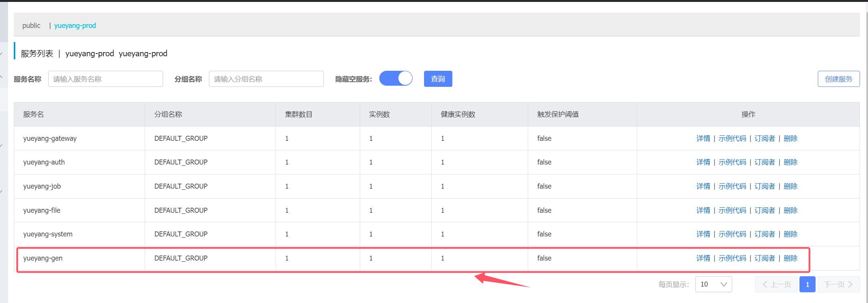Go to page 1 in pagination
Screen dimensions: 868x303
pyautogui.click(x=807, y=284)
